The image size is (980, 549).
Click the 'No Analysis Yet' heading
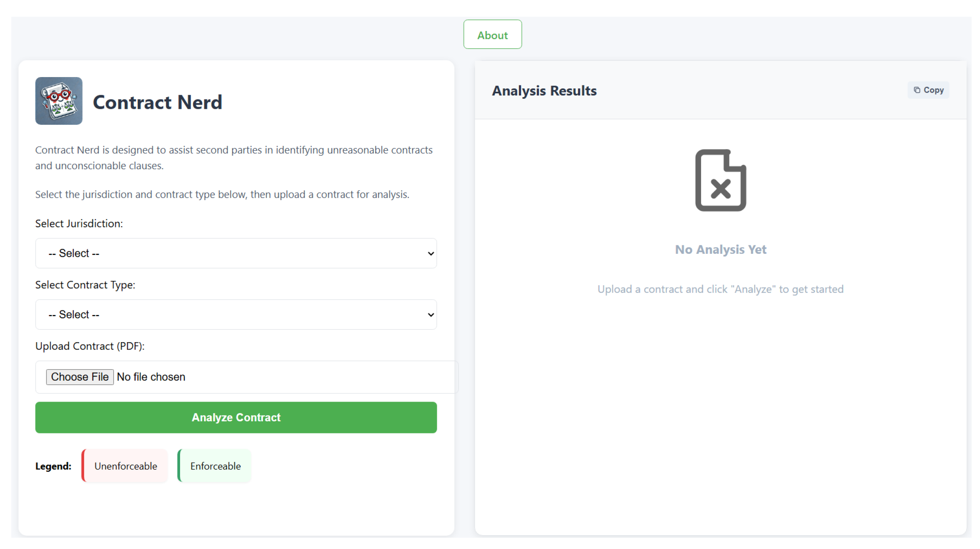click(x=720, y=249)
